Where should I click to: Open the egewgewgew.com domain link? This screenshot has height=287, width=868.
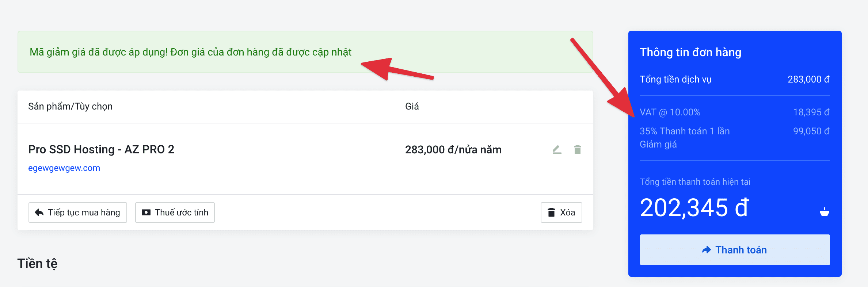pyautogui.click(x=64, y=168)
